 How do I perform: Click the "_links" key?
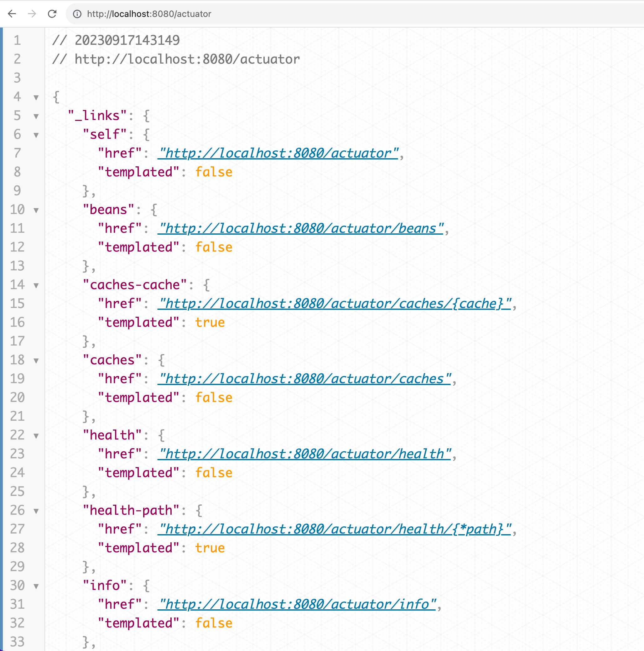pos(97,116)
